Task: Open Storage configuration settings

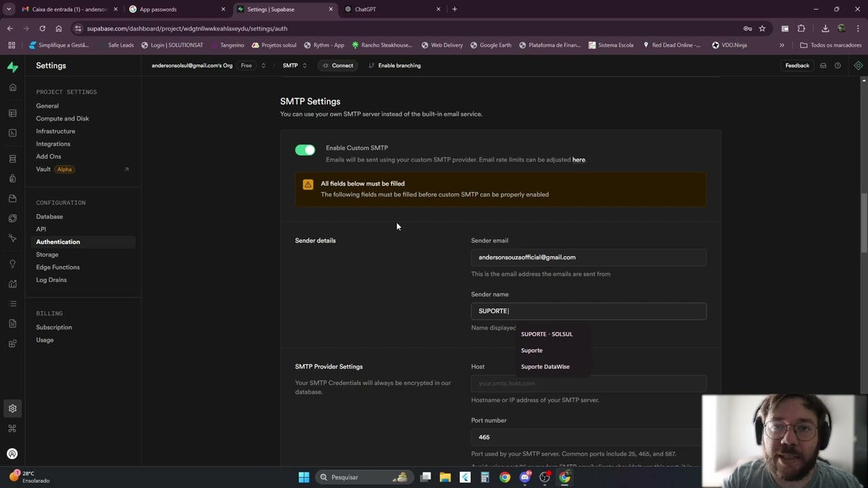Action: click(x=47, y=255)
